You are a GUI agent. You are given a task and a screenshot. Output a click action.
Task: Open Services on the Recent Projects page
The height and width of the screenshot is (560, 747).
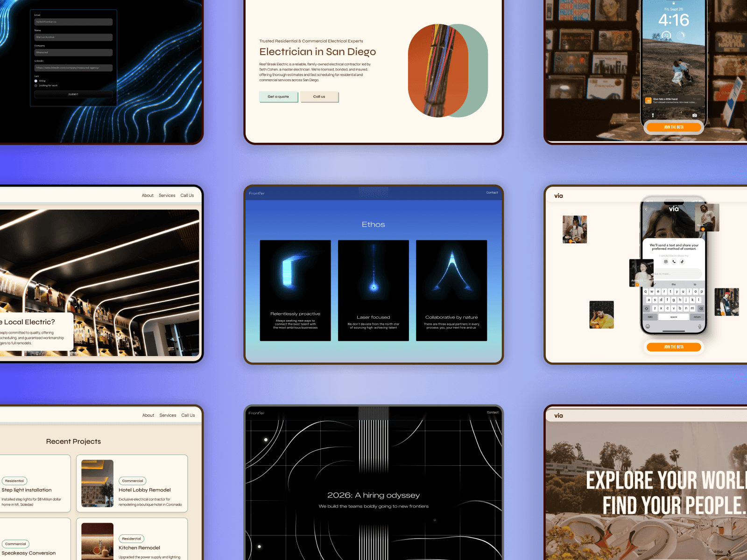(168, 415)
